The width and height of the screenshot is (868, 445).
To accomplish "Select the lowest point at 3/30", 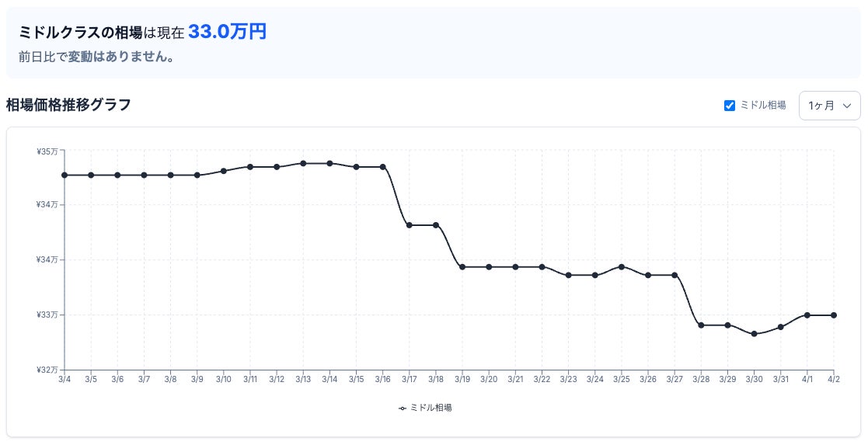I will [x=754, y=334].
